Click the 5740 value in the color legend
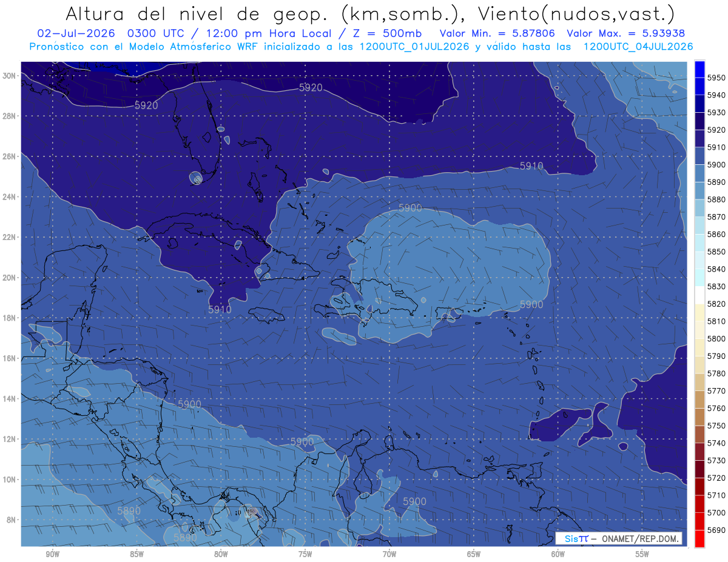Image resolution: width=728 pixels, height=562 pixels. (x=716, y=443)
